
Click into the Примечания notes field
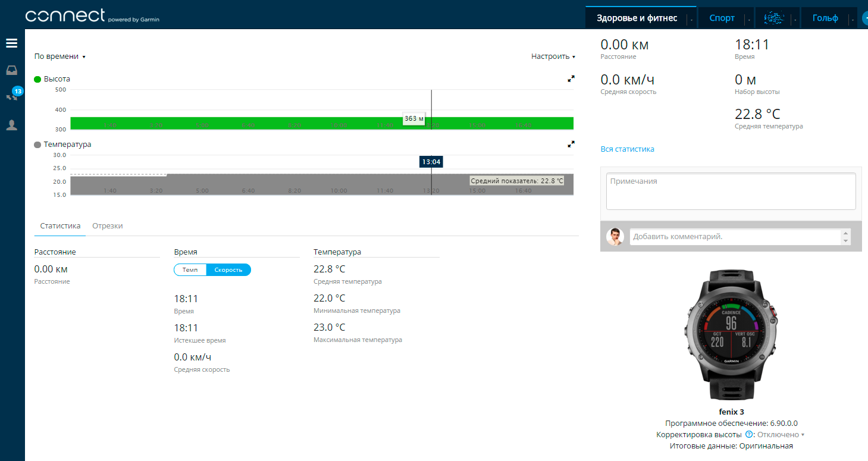click(731, 190)
